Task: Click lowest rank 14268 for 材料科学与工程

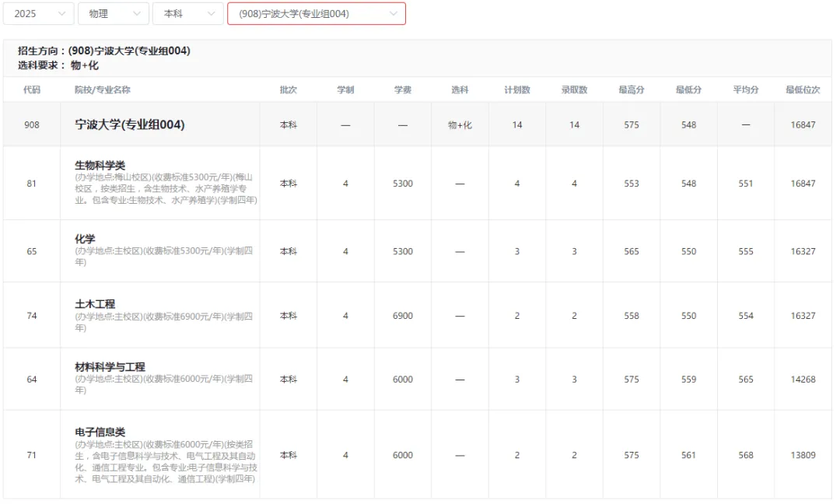Action: [x=803, y=380]
